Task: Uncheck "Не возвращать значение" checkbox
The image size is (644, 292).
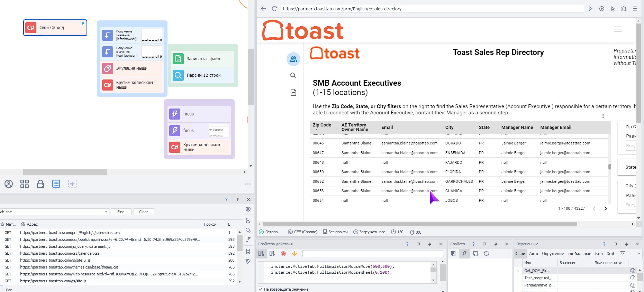Action: [x=261, y=289]
